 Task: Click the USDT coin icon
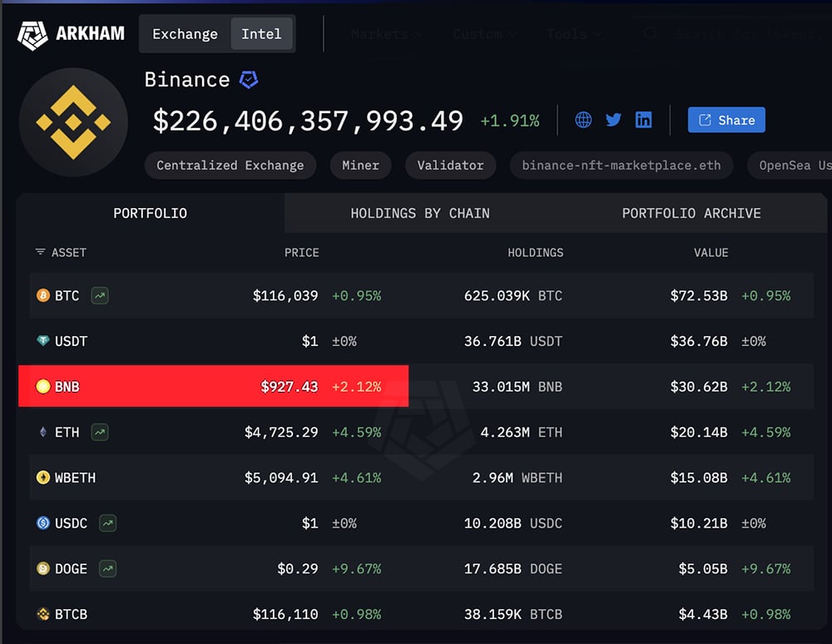point(43,340)
